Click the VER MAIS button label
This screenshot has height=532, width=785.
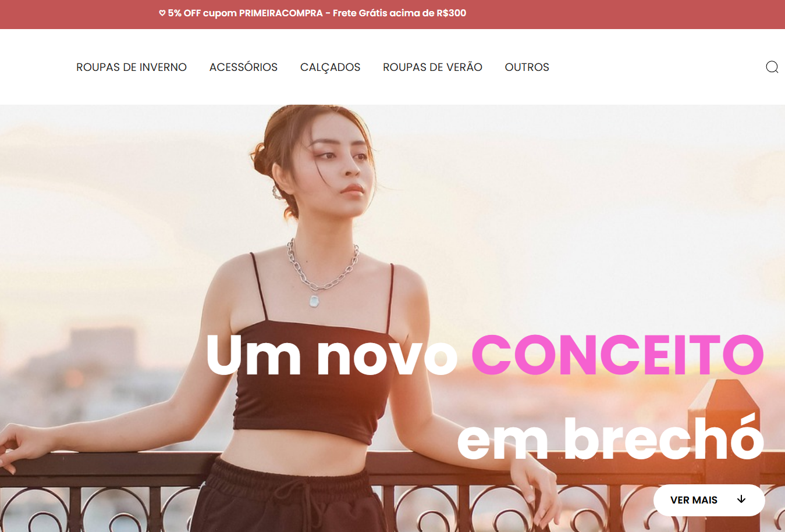694,500
